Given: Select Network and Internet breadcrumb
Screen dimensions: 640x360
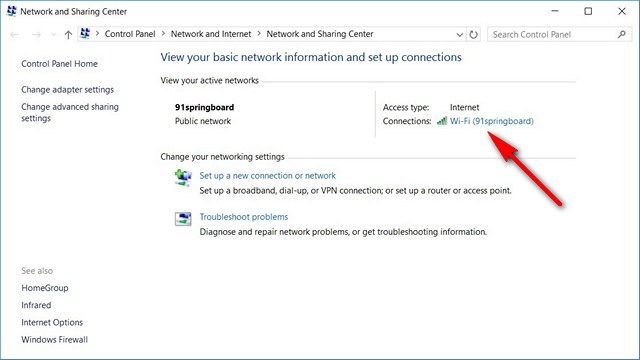Looking at the screenshot, I should [x=211, y=34].
